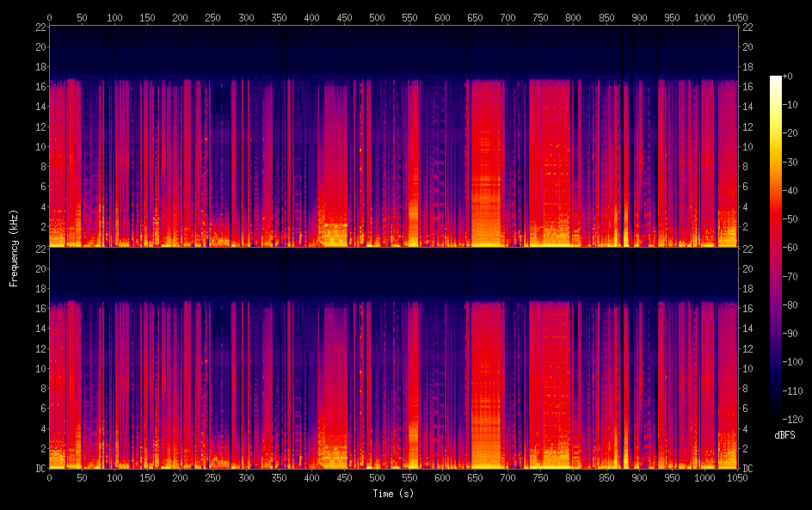The height and width of the screenshot is (510, 812).
Task: Click the 750 tick on the bottom time axis
Action: [541, 477]
